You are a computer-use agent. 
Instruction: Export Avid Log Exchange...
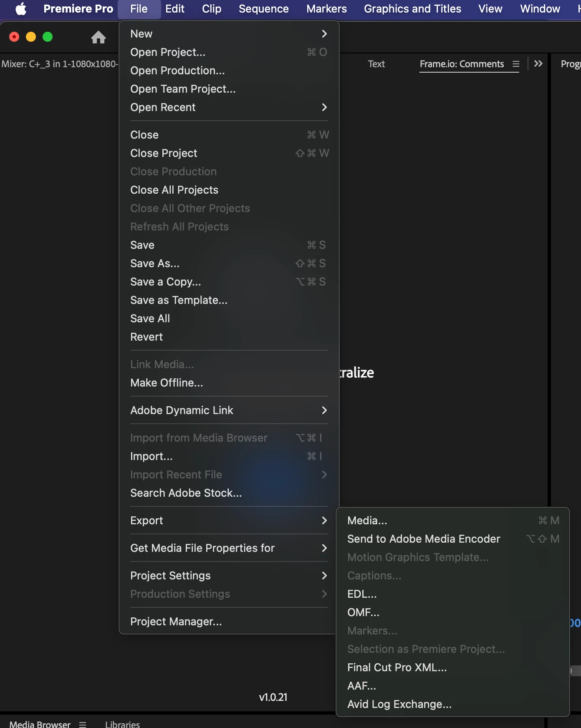pyautogui.click(x=453, y=704)
